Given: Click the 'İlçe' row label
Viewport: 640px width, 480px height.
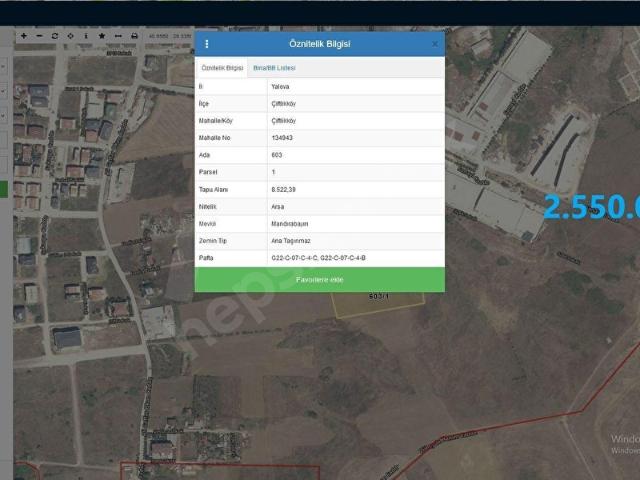Looking at the screenshot, I should click(204, 104).
